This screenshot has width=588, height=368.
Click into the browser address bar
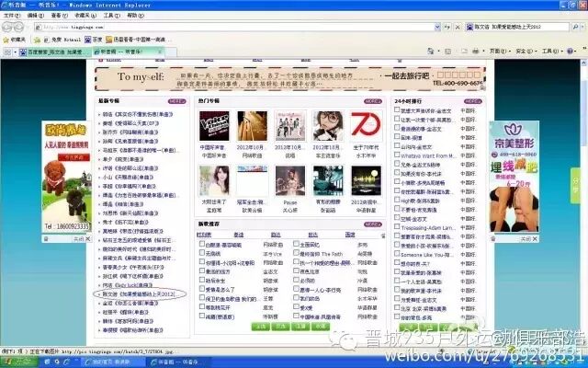(234, 27)
